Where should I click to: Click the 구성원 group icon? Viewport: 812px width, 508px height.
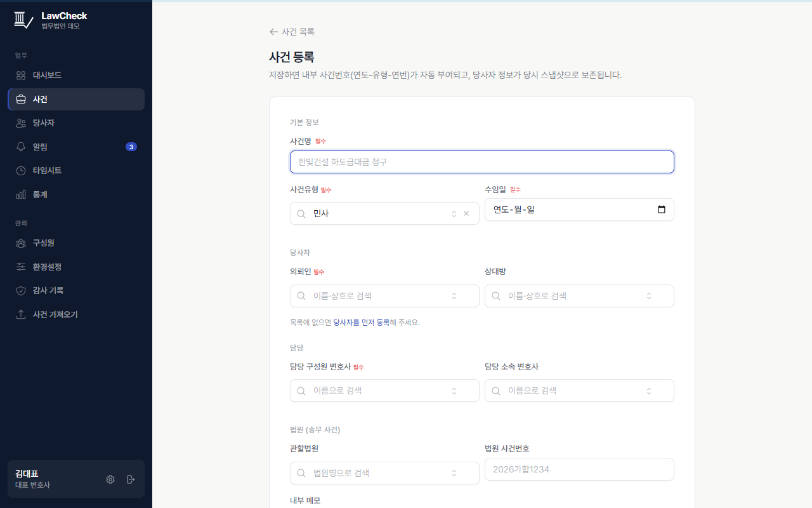(x=21, y=243)
